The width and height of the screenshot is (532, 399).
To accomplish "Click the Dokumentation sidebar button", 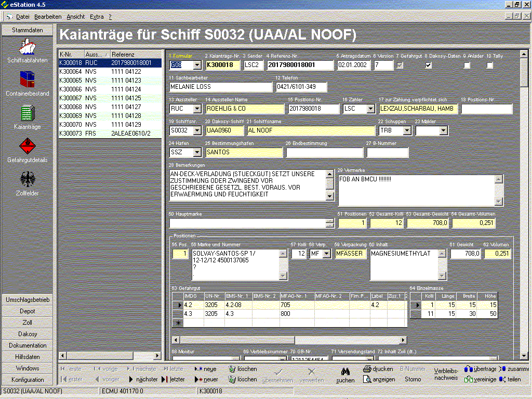I will click(x=27, y=345).
